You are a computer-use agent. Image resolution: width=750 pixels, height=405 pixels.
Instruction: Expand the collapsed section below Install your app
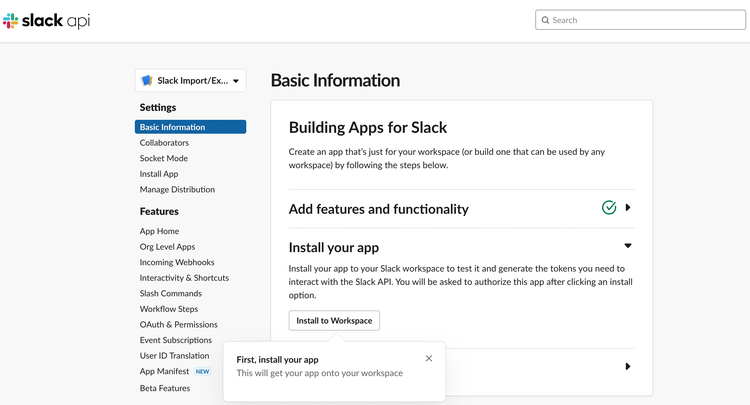click(628, 366)
